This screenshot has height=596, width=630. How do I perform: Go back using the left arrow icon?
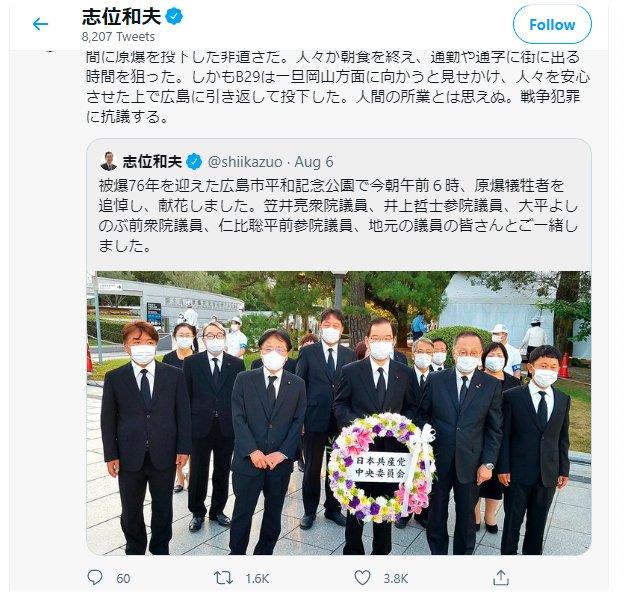pos(40,25)
